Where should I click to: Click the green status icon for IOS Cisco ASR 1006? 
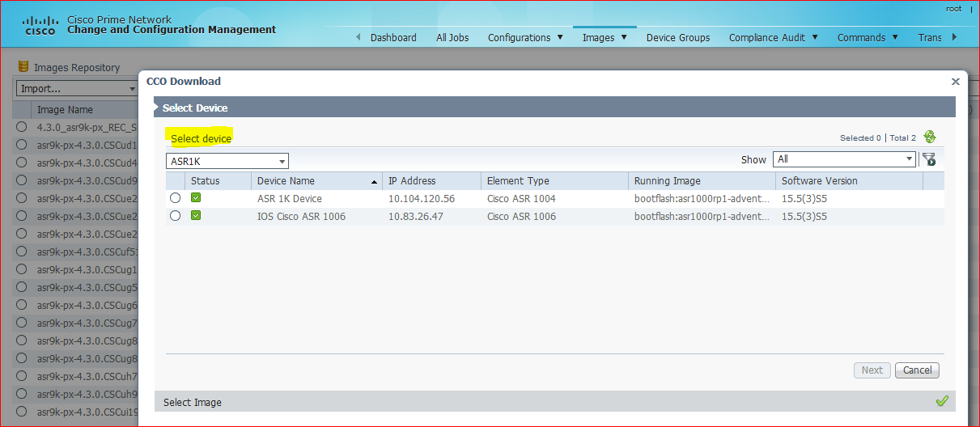(x=196, y=216)
